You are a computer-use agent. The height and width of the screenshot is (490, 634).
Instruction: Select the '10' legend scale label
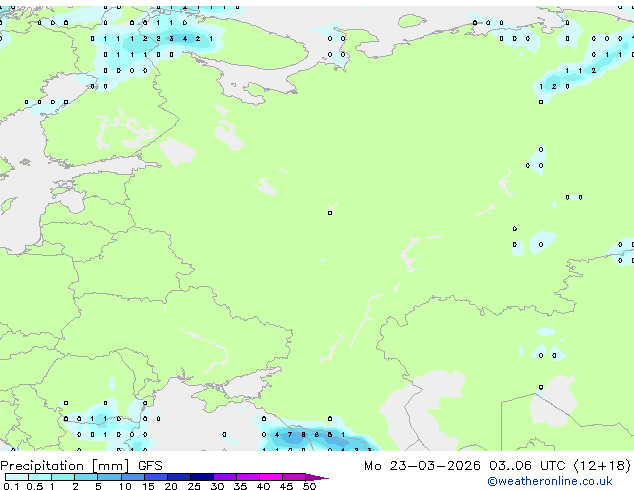tap(125, 486)
